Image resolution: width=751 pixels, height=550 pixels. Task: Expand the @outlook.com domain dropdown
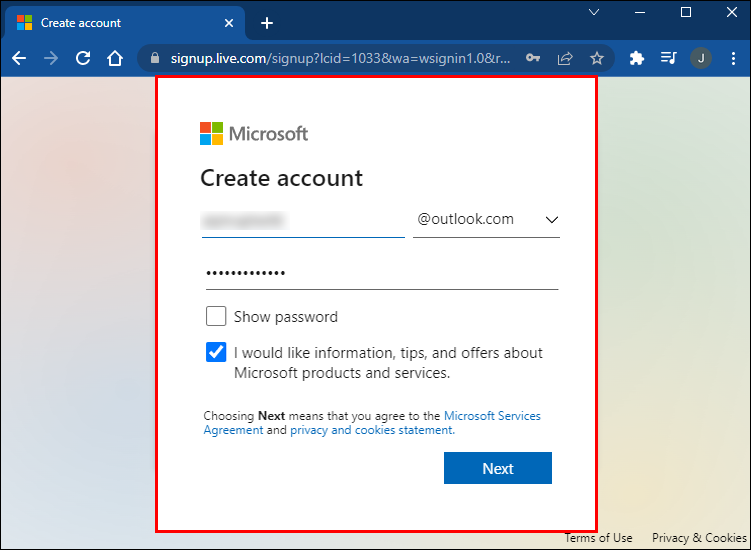486,220
